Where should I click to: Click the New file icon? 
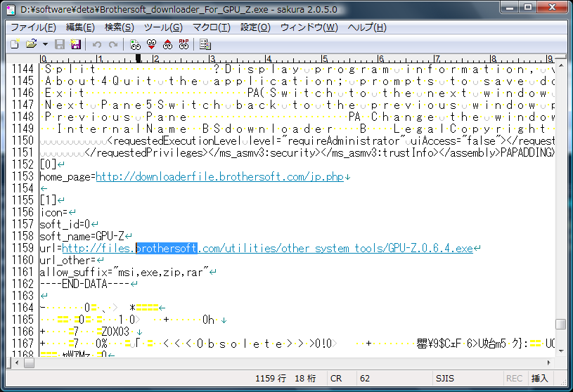click(14, 44)
